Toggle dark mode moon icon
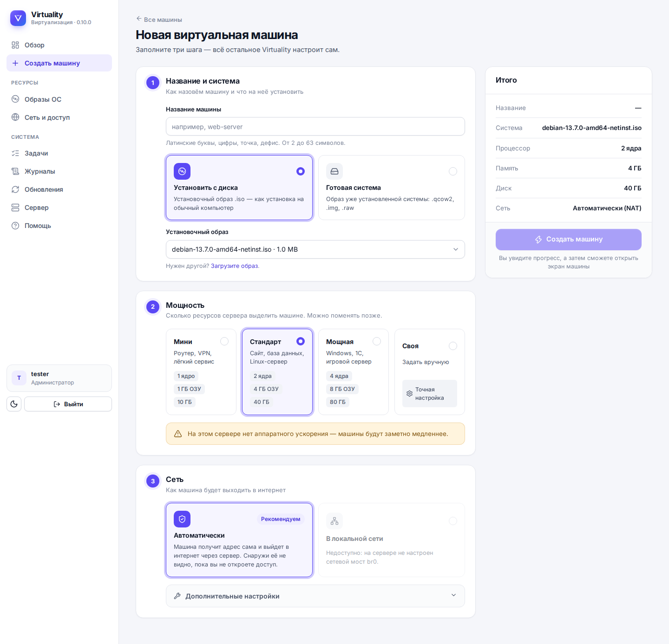The width and height of the screenshot is (669, 644). point(14,404)
